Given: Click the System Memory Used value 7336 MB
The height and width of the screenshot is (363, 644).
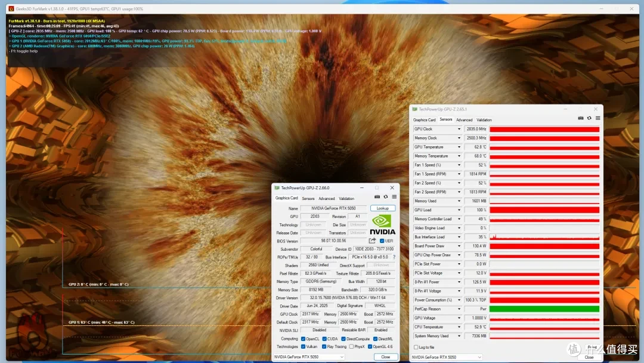Looking at the screenshot, I should (476, 336).
